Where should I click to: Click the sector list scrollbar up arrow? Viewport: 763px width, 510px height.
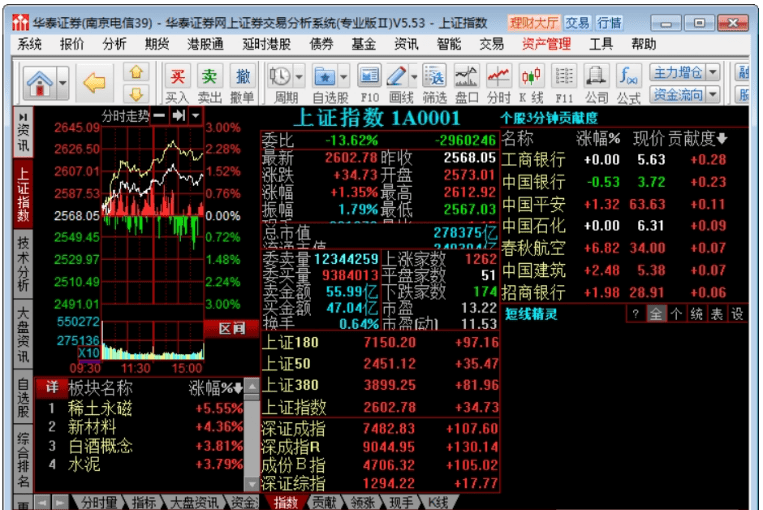click(252, 387)
